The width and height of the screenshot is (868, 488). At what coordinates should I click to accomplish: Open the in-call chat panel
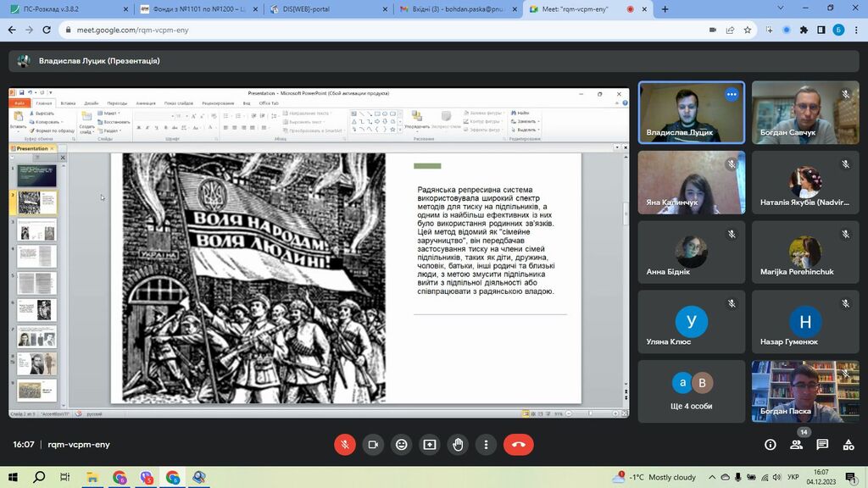coord(822,445)
